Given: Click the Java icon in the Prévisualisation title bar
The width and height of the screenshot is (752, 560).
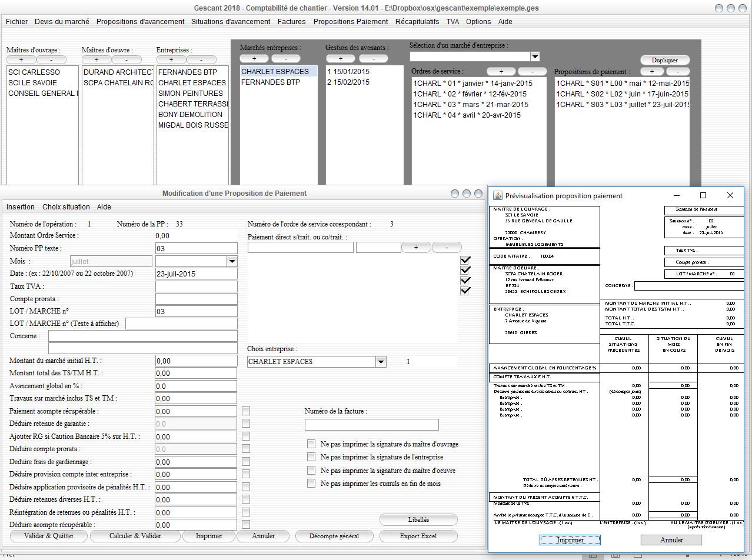Looking at the screenshot, I should click(x=497, y=196).
